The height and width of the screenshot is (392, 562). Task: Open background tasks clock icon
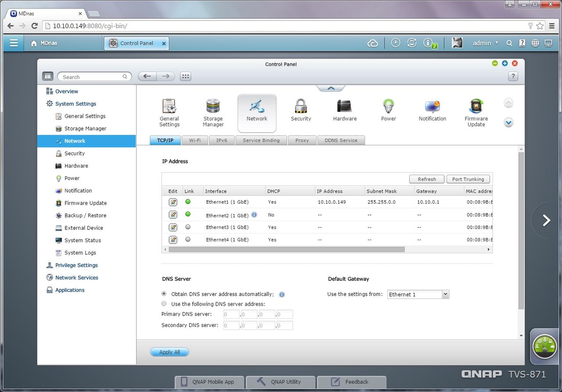coord(396,43)
